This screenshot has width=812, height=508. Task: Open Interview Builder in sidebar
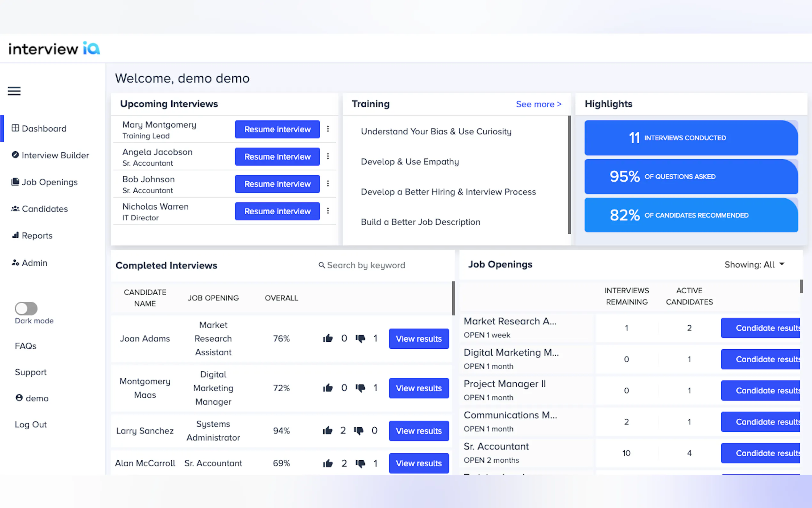51,155
